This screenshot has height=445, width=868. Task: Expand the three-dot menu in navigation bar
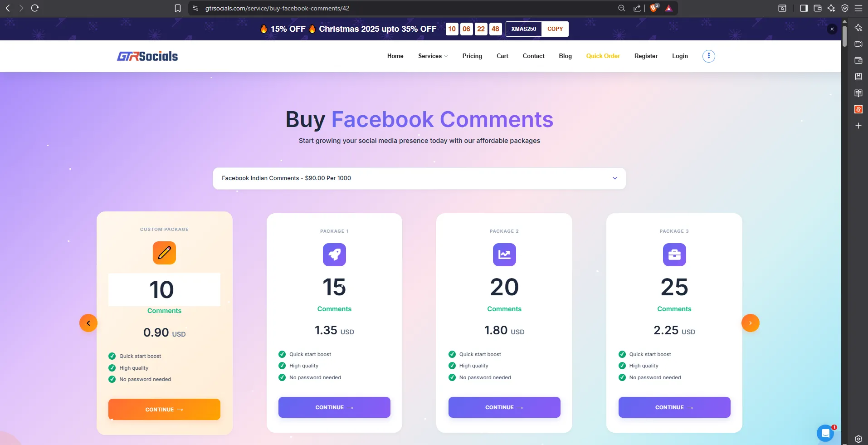coord(708,56)
